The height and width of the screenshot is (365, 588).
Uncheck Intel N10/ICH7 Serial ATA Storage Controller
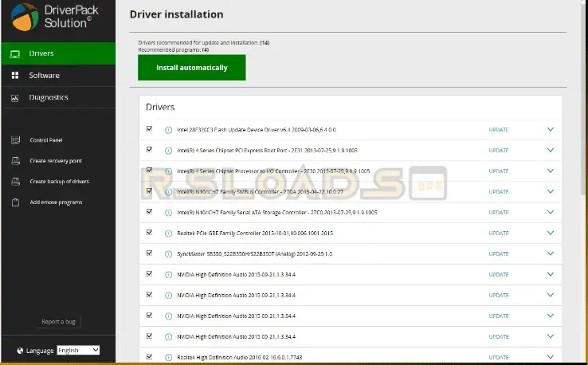149,211
